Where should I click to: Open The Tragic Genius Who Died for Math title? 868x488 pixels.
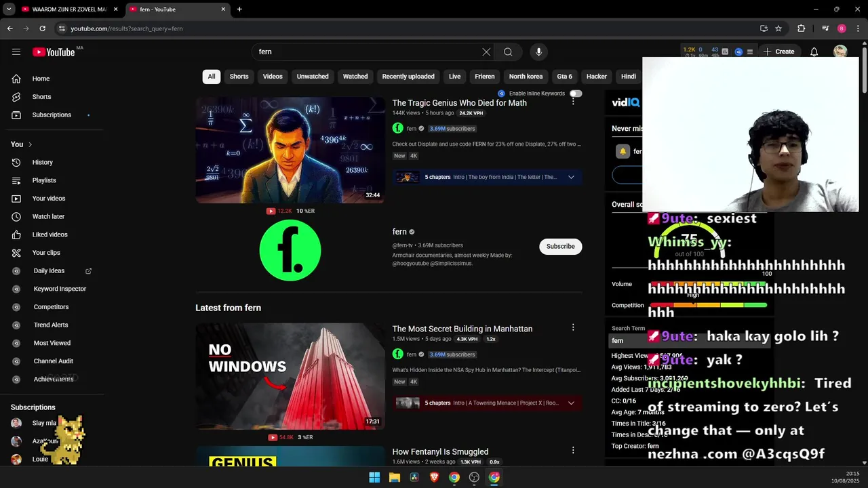[x=459, y=103]
